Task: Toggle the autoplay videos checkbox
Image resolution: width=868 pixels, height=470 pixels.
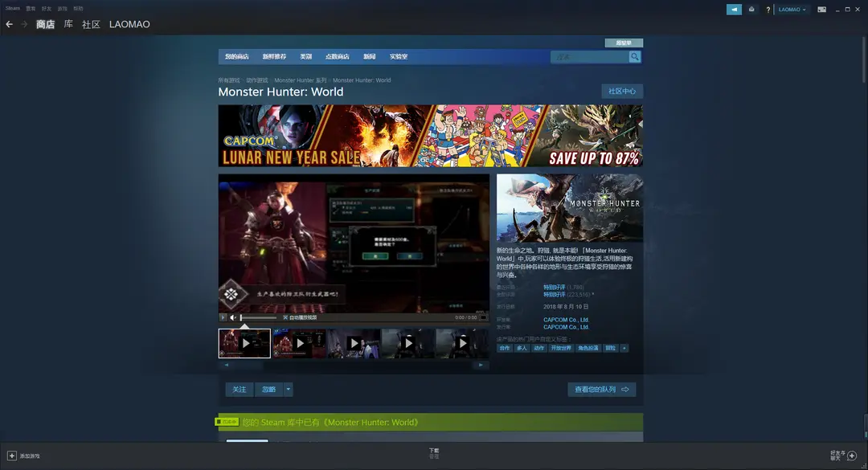Action: tap(285, 318)
